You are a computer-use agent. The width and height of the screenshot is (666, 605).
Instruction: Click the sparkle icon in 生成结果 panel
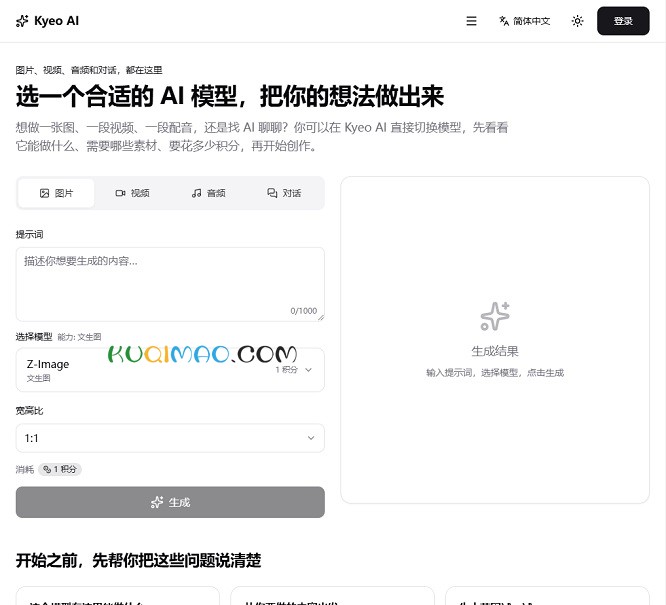[x=495, y=316]
